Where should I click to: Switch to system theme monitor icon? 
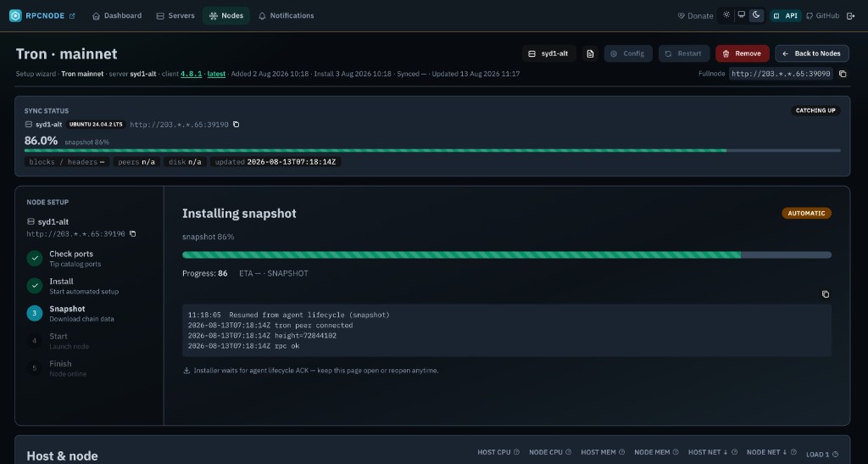[741, 15]
